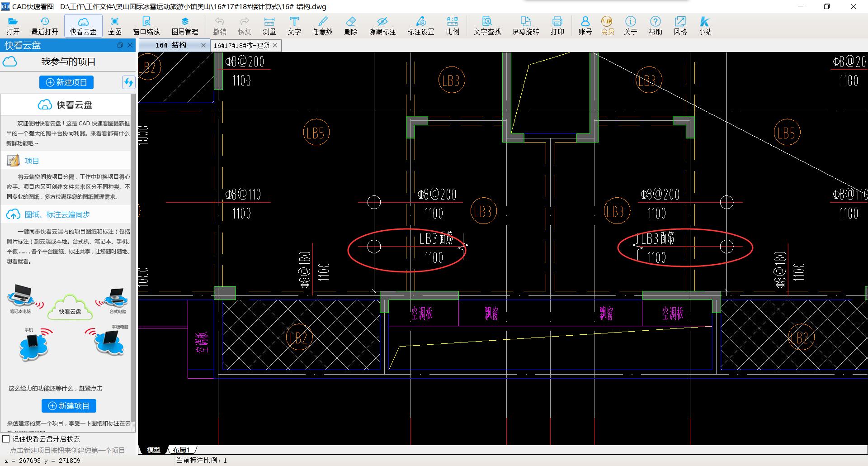Click the 快看云盘 panel vertical scrollbar
The width and height of the screenshot is (868, 466).
(133, 258)
